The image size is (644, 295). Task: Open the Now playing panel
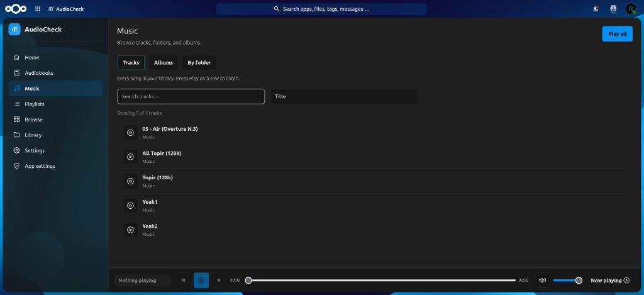610,280
